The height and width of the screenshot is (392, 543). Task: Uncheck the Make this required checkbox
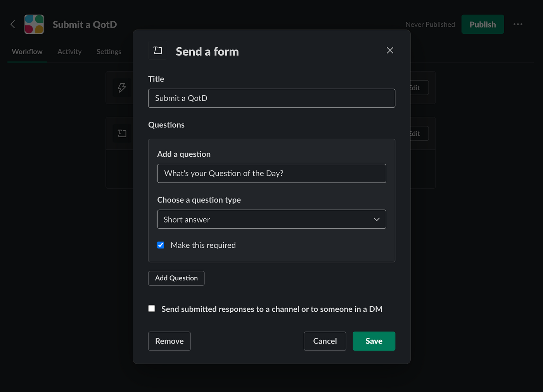[x=161, y=245]
